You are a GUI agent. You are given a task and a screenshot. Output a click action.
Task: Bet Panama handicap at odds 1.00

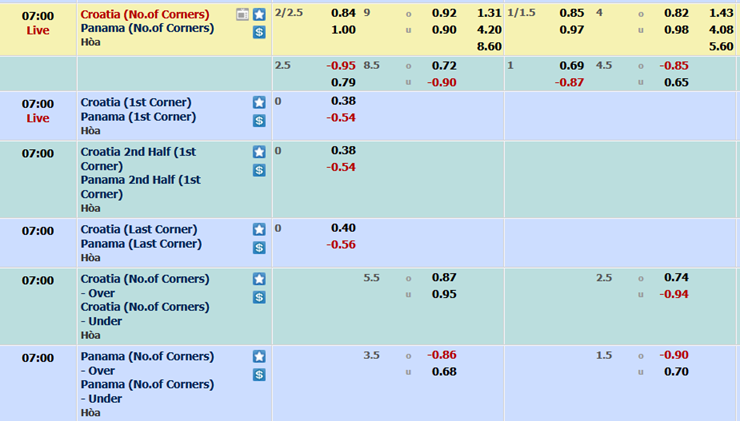pyautogui.click(x=343, y=30)
